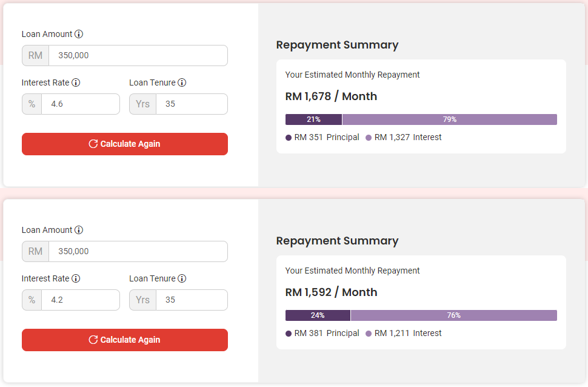
Task: Click the 21% principal segment of the repayment bar
Action: click(x=313, y=119)
